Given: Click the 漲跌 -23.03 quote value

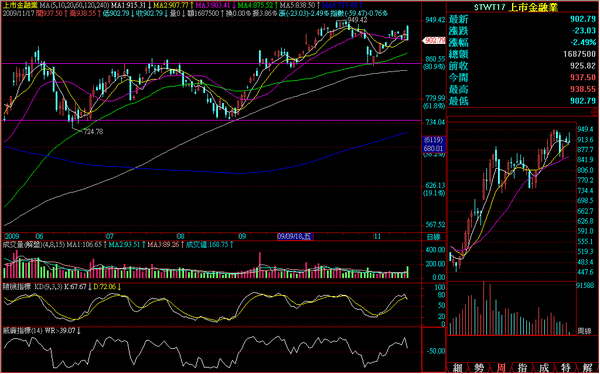Looking at the screenshot, I should click(x=584, y=31).
